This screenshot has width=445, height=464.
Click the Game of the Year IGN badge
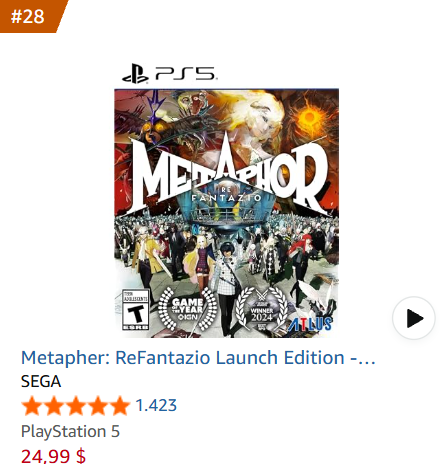point(187,309)
